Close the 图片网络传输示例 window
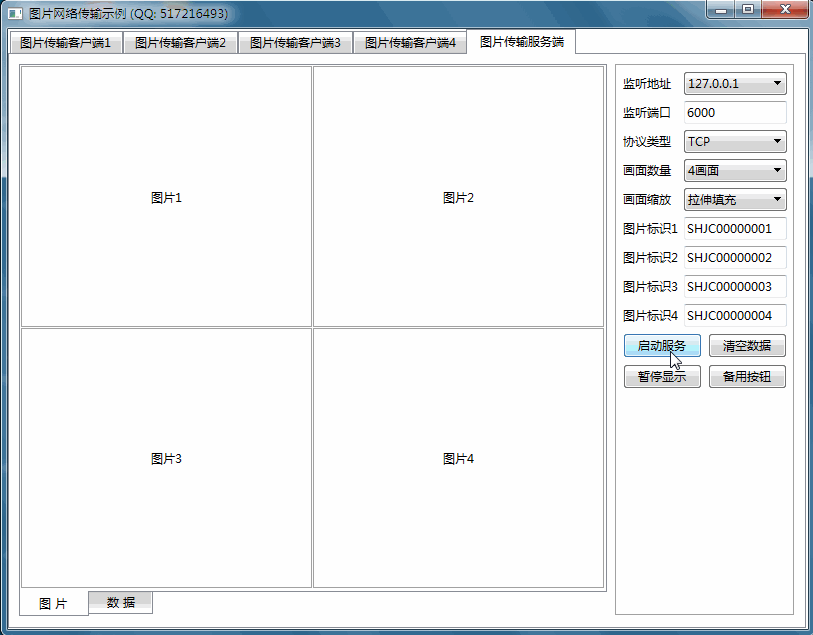This screenshot has height=635, width=813. [x=785, y=9]
